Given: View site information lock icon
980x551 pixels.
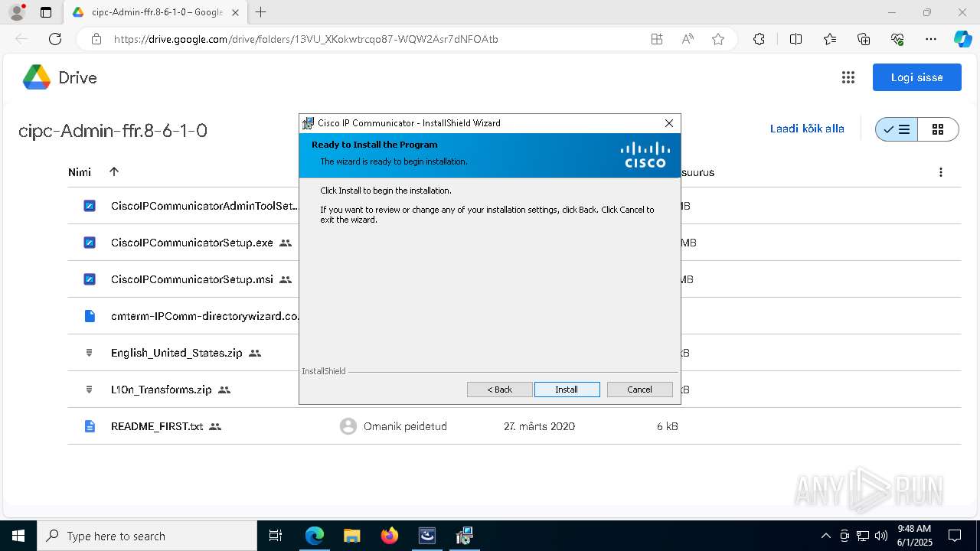Looking at the screenshot, I should tap(96, 39).
